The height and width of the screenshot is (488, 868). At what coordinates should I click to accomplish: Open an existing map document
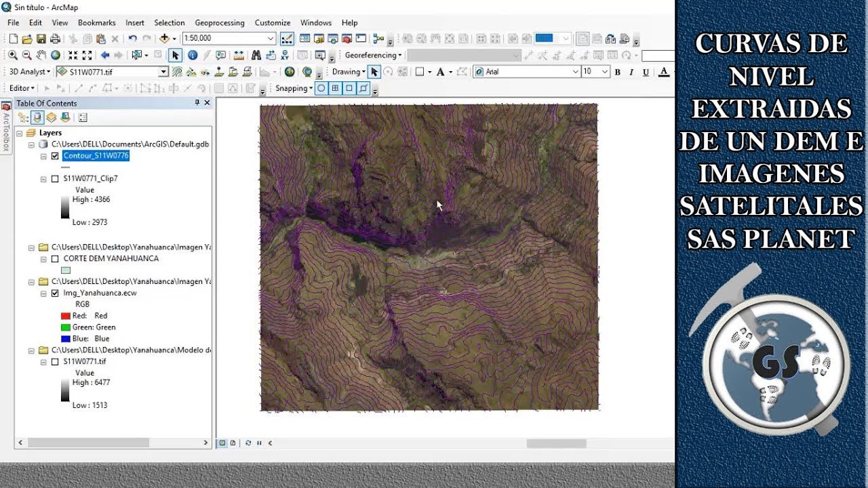pyautogui.click(x=27, y=39)
